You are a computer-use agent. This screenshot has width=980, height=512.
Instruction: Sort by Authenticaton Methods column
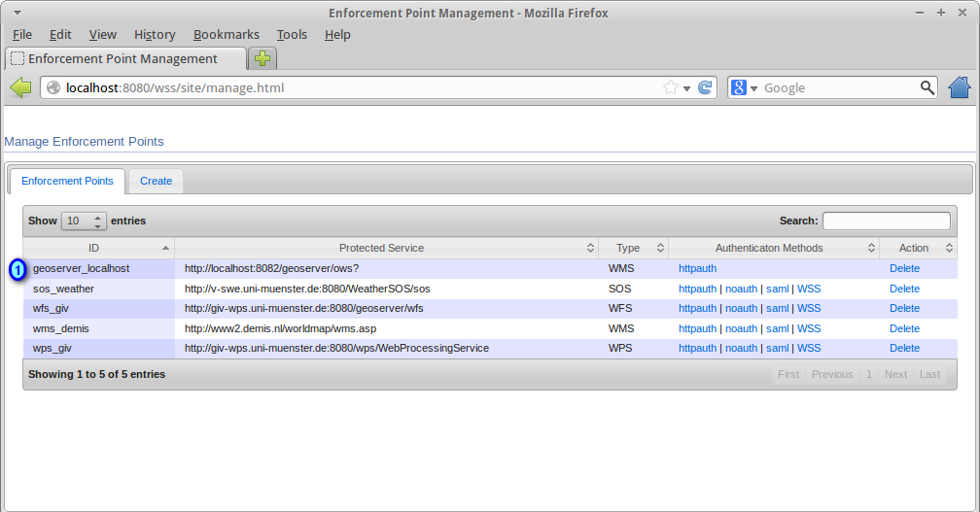tap(774, 248)
